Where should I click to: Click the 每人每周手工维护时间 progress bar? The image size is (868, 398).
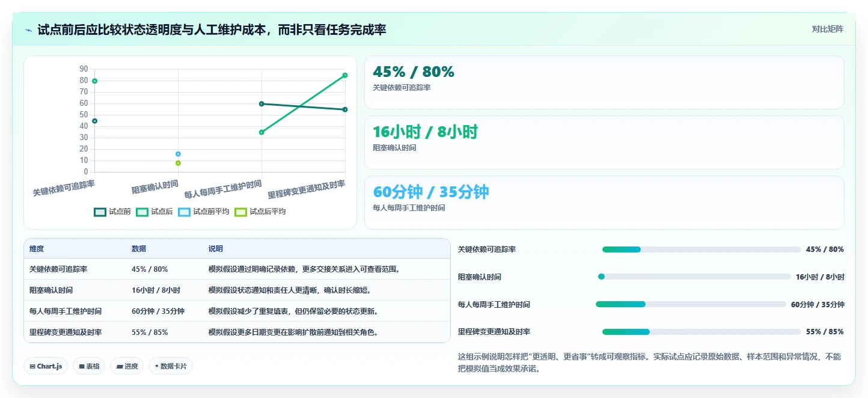[x=691, y=304]
